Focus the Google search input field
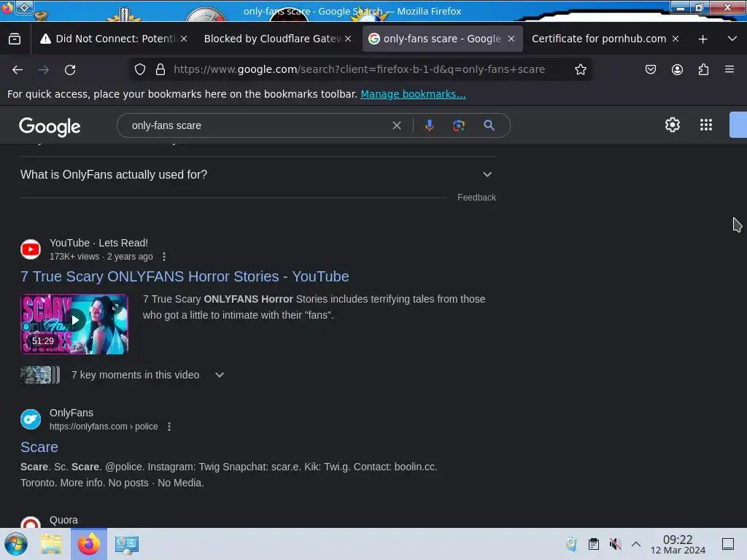The height and width of the screenshot is (560, 747). pos(260,125)
